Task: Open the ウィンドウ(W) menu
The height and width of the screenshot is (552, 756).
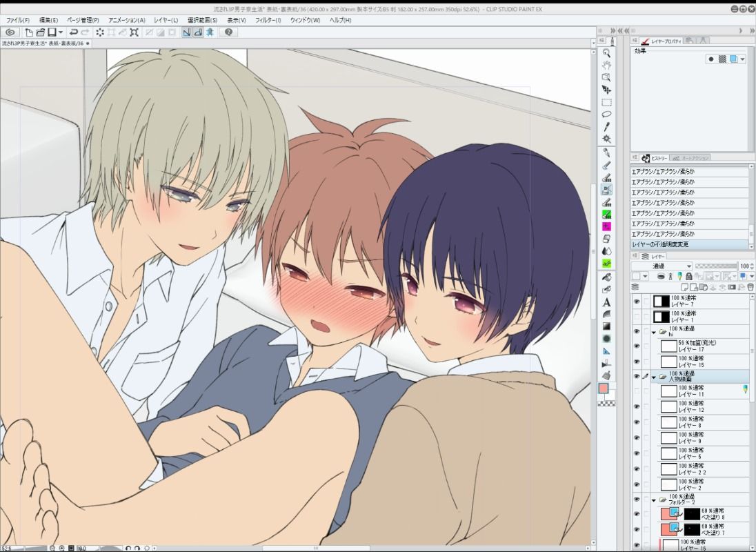Action: click(x=305, y=20)
